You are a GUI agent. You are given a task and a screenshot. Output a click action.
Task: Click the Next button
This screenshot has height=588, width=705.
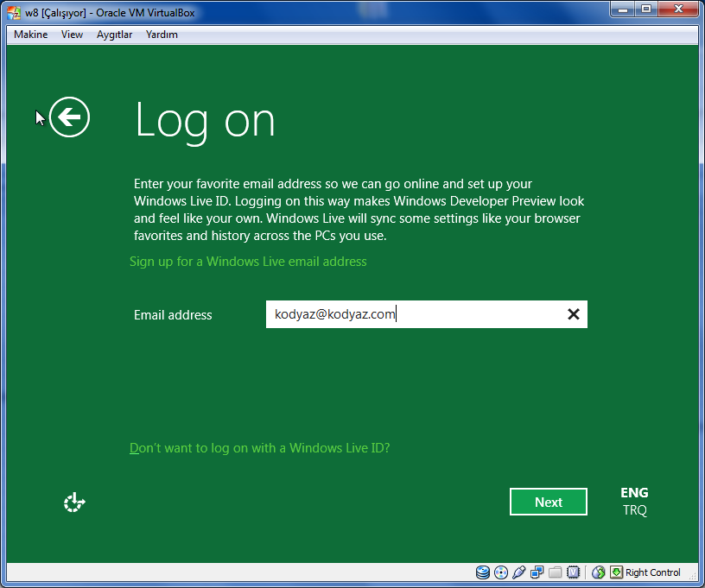[x=548, y=502]
